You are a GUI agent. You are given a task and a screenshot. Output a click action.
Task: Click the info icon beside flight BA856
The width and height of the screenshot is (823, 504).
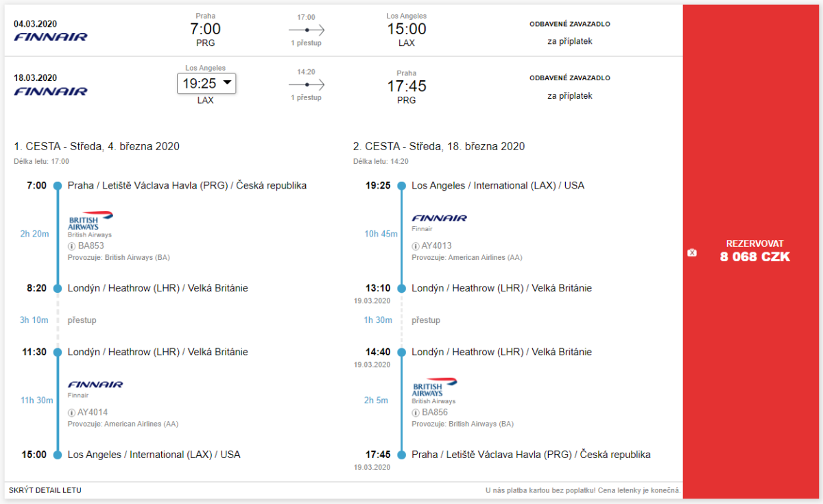pos(415,412)
